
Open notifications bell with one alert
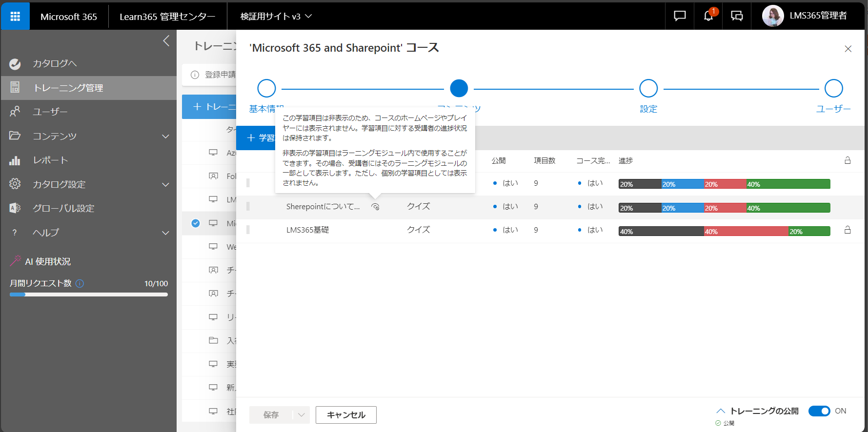point(708,16)
